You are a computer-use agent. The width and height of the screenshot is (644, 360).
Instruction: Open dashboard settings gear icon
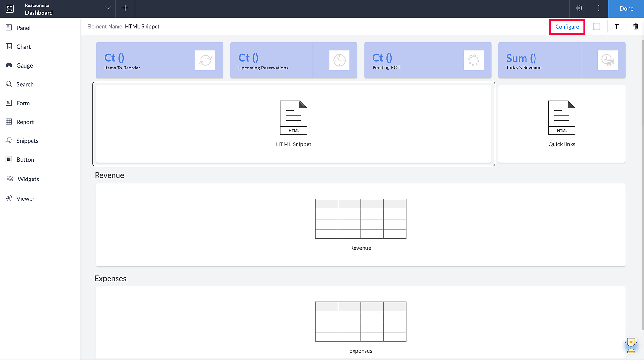pos(579,8)
